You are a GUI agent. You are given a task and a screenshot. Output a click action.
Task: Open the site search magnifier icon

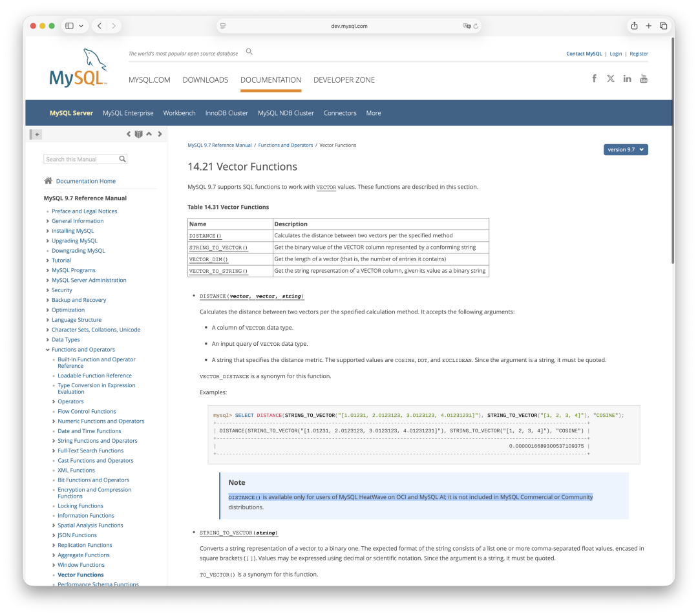(249, 52)
